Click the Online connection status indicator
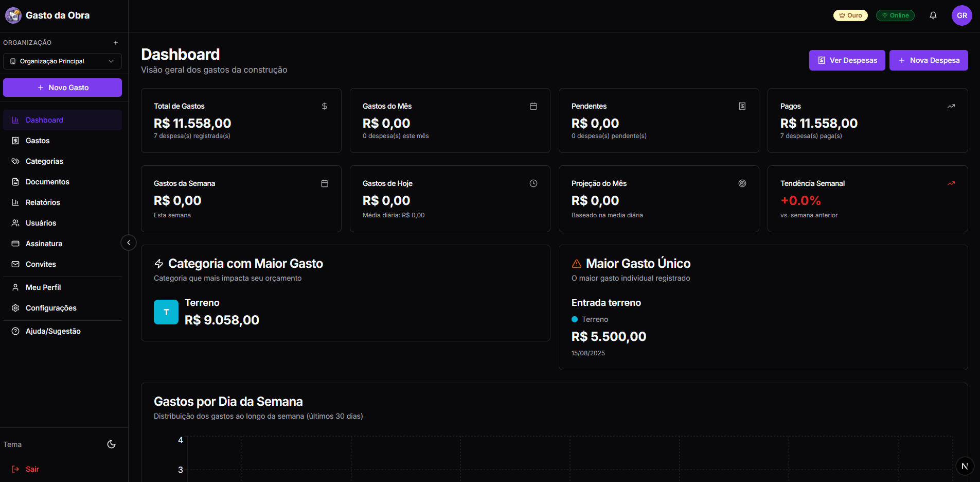This screenshot has height=482, width=980. pos(895,15)
